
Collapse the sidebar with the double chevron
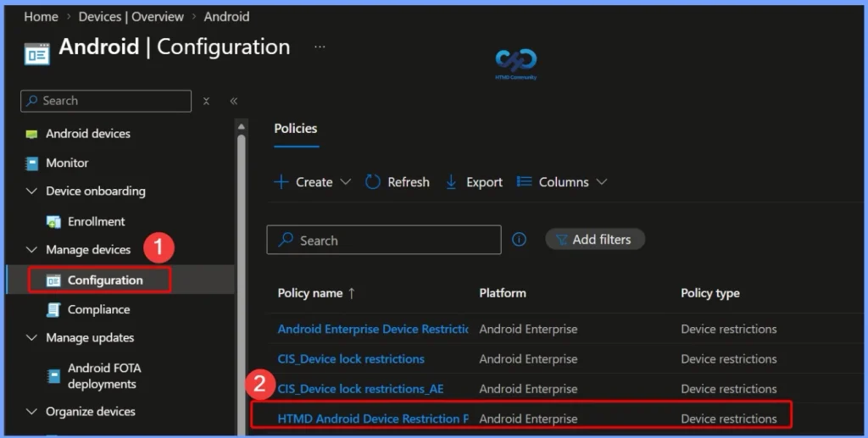click(234, 101)
